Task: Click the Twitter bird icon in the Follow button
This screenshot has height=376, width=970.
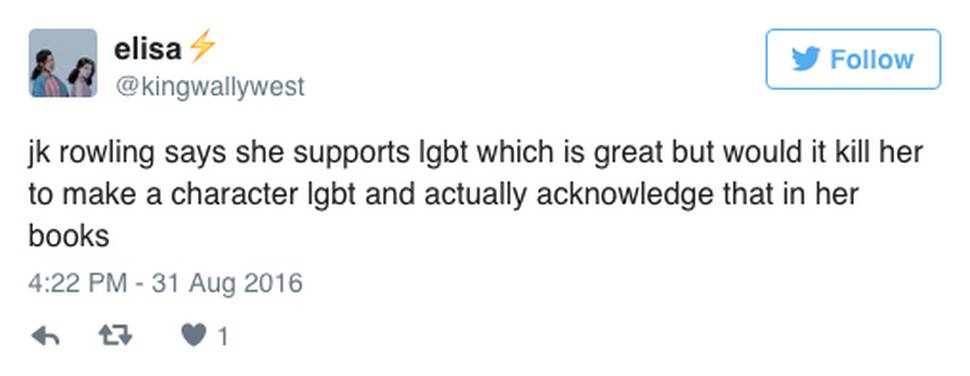Action: pyautogui.click(x=805, y=59)
